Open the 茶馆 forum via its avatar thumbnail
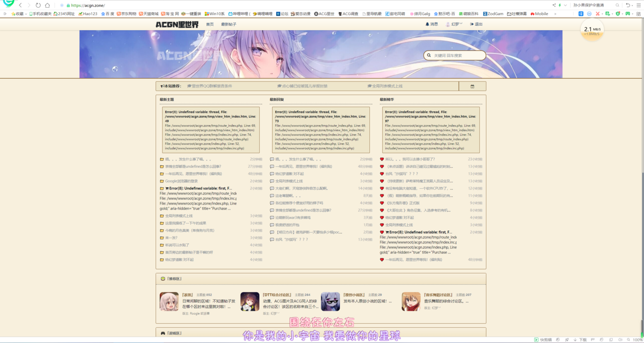 click(169, 301)
